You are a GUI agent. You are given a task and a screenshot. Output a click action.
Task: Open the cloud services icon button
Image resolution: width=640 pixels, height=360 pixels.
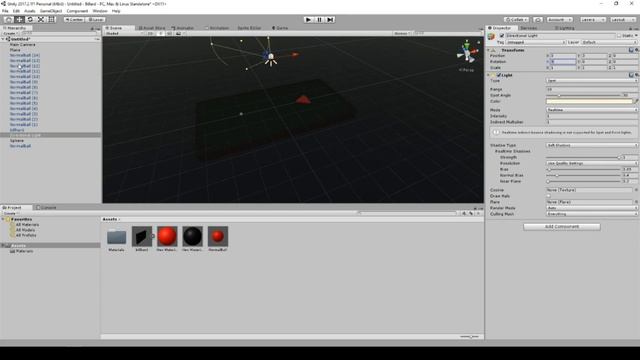(x=538, y=20)
